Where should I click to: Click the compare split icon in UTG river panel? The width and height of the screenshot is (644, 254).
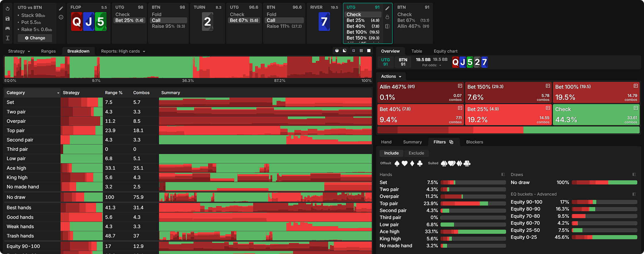click(x=387, y=26)
